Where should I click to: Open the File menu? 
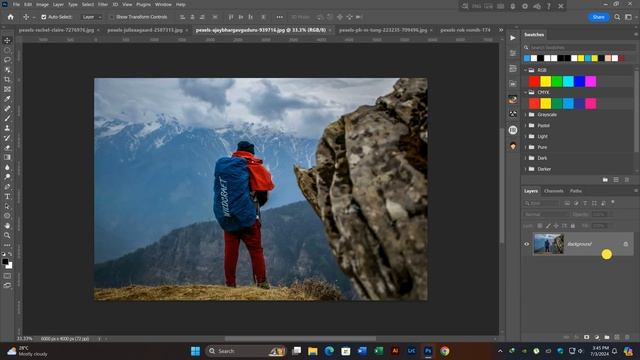pos(16,4)
